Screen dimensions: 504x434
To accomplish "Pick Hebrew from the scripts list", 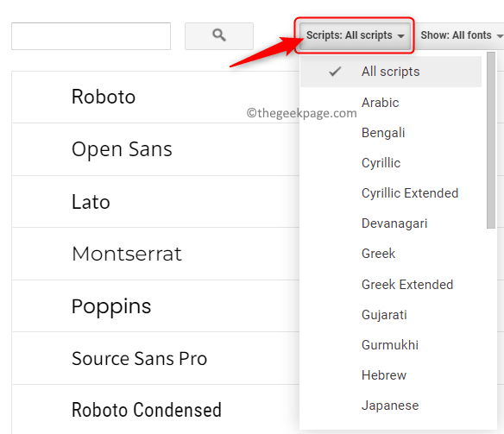I will [x=391, y=374].
